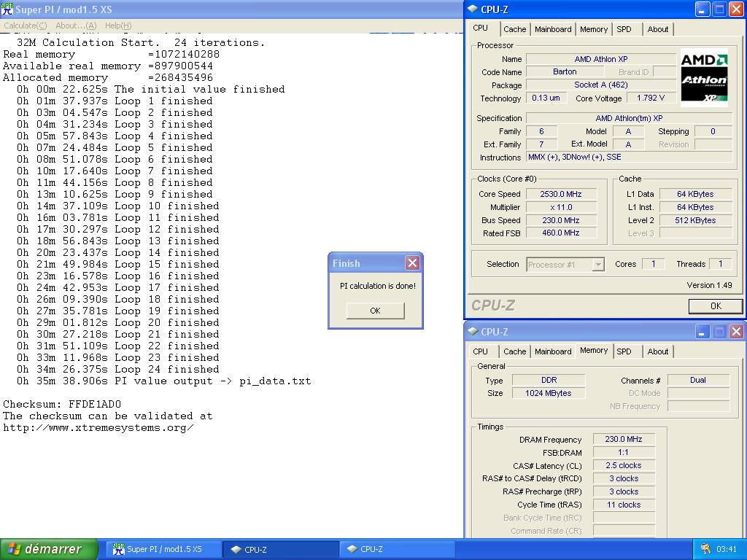747x560 pixels.
Task: Click the Core Voltage value 1.792 V
Action: click(650, 98)
